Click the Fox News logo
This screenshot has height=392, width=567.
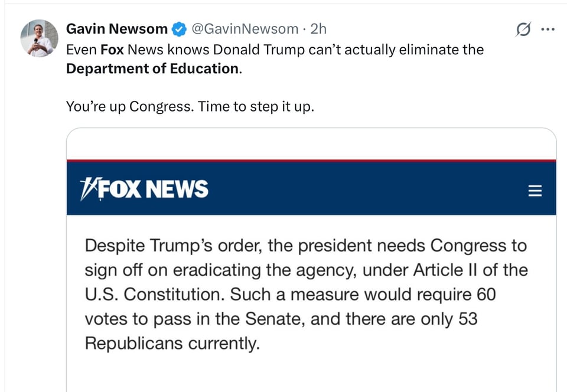pyautogui.click(x=144, y=189)
